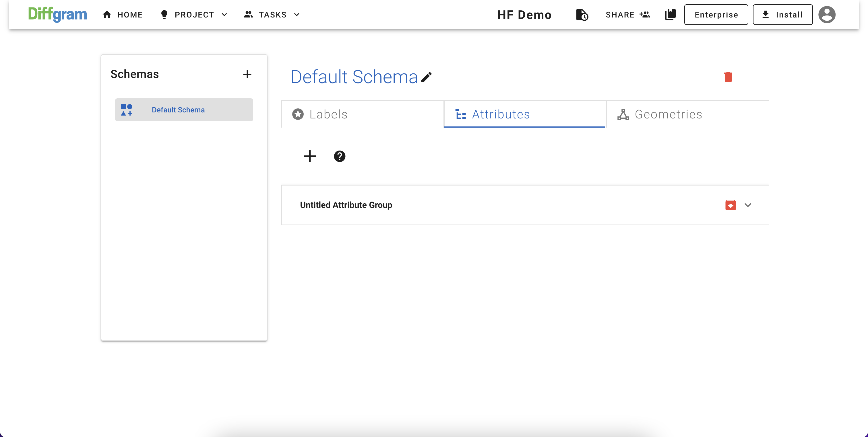Click the Install button
This screenshot has width=868, height=437.
[x=782, y=15]
